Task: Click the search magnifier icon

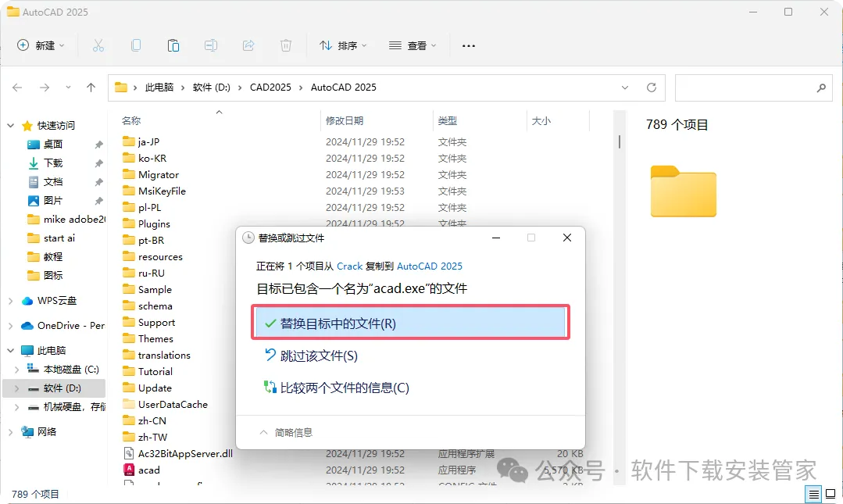Action: tap(821, 88)
